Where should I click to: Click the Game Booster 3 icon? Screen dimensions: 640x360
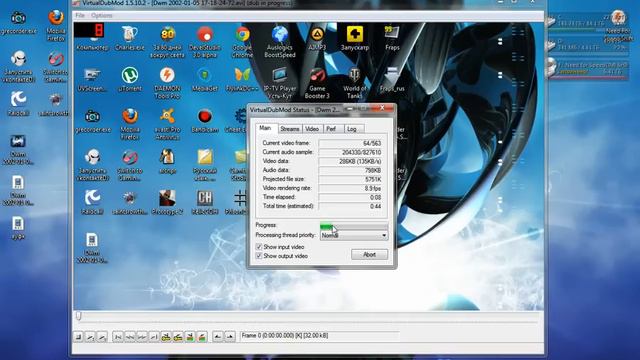point(317,83)
